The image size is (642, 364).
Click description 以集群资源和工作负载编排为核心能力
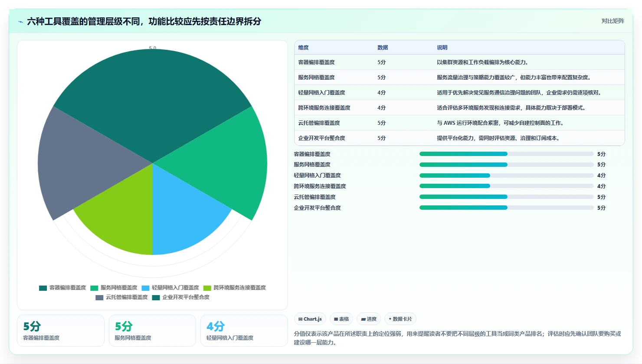[x=482, y=62]
